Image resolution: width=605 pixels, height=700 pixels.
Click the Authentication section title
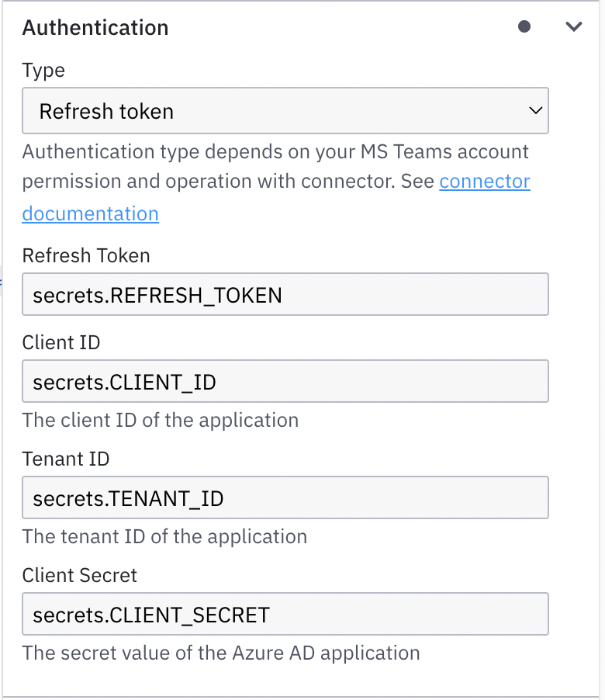pyautogui.click(x=95, y=27)
